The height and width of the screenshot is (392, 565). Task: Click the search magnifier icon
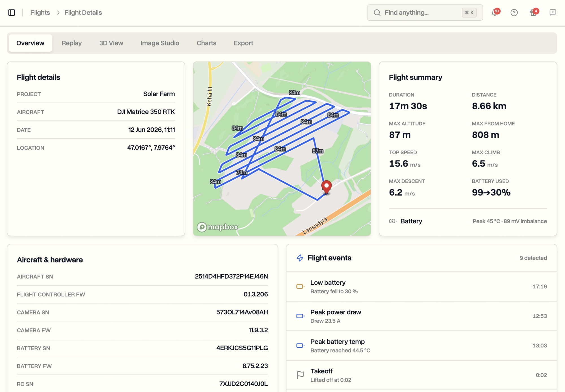coord(377,12)
